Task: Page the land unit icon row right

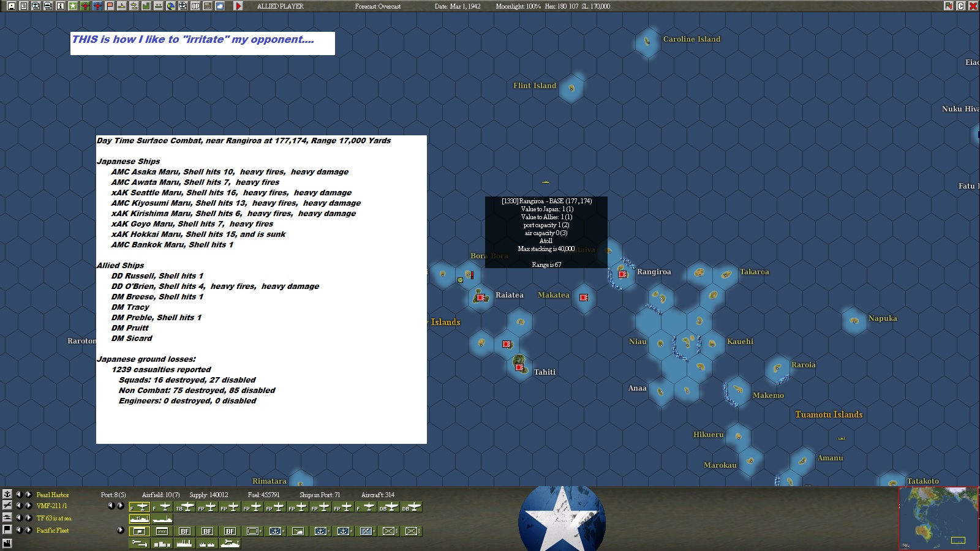Action: click(x=121, y=530)
